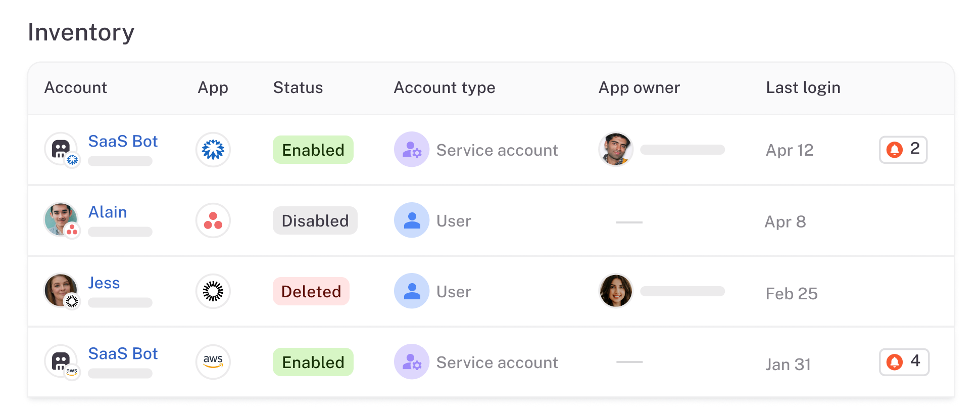This screenshot has width=980, height=407.
Task: Click the App owner column header
Action: click(x=639, y=87)
